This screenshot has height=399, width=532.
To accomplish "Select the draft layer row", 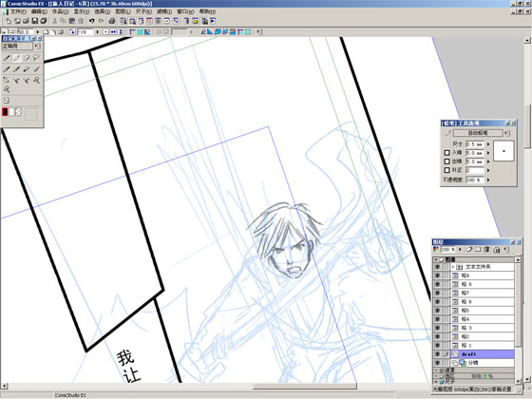I will pyautogui.click(x=483, y=354).
